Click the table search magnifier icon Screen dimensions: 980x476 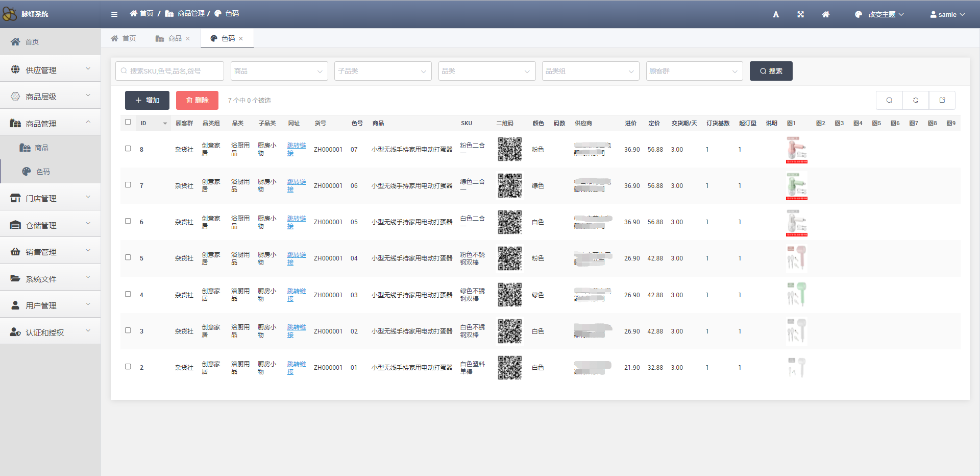889,100
